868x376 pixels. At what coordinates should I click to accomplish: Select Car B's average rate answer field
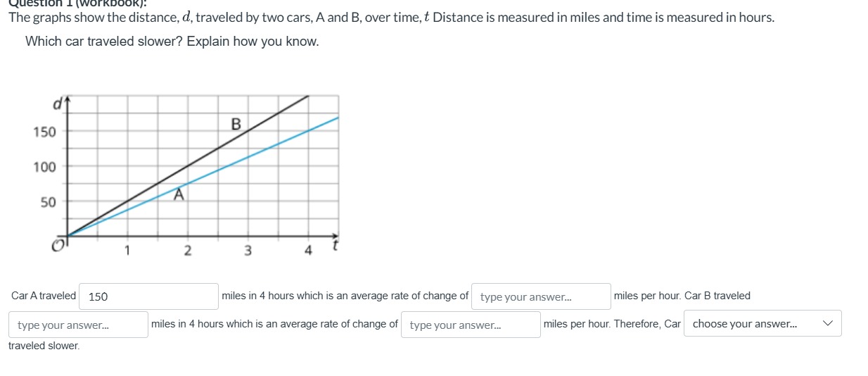(471, 325)
